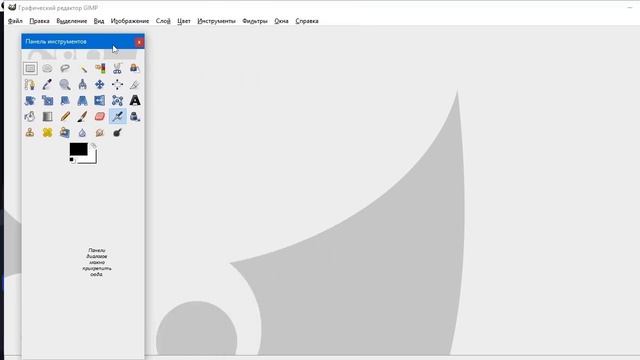
Task: Select the Flip tool
Action: 100,100
